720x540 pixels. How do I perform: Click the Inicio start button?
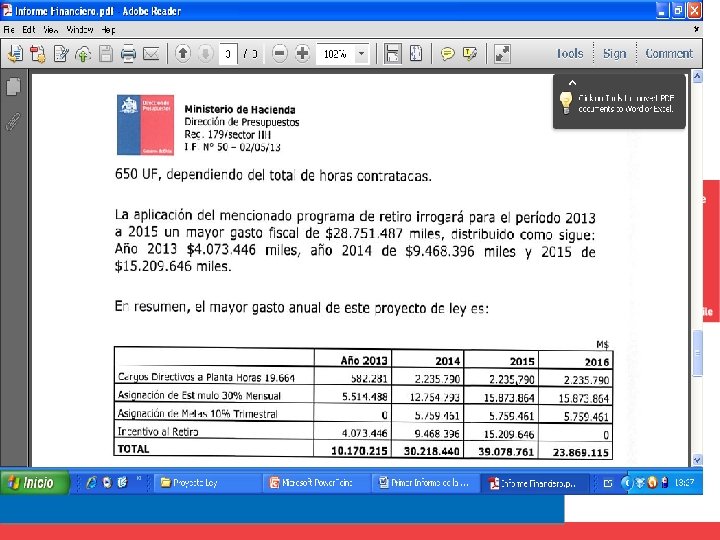pyautogui.click(x=34, y=482)
